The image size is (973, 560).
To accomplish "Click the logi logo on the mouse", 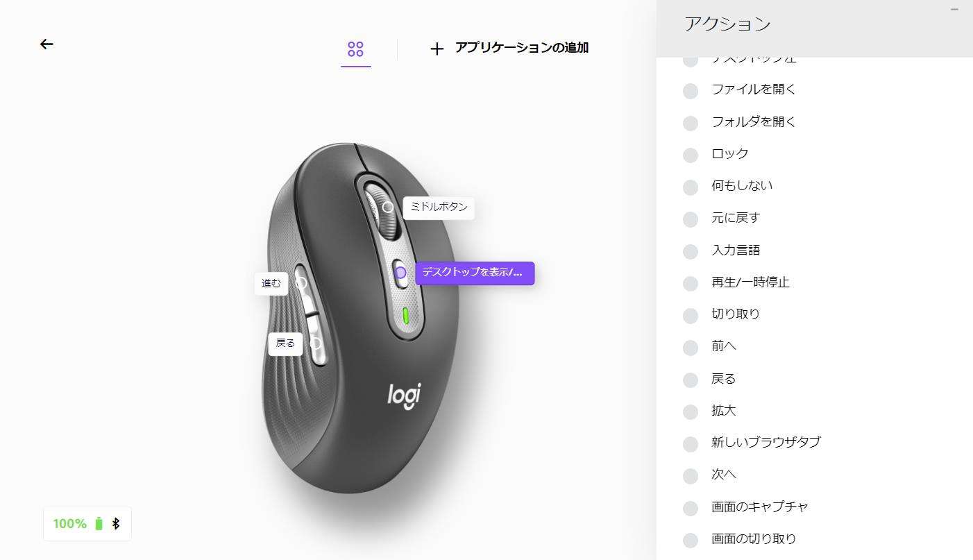I will [404, 395].
